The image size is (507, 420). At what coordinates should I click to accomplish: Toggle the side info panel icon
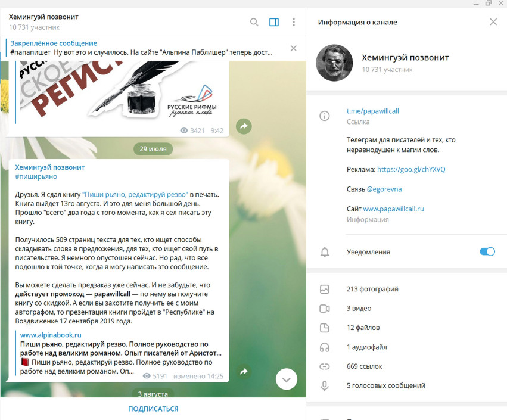(x=274, y=22)
